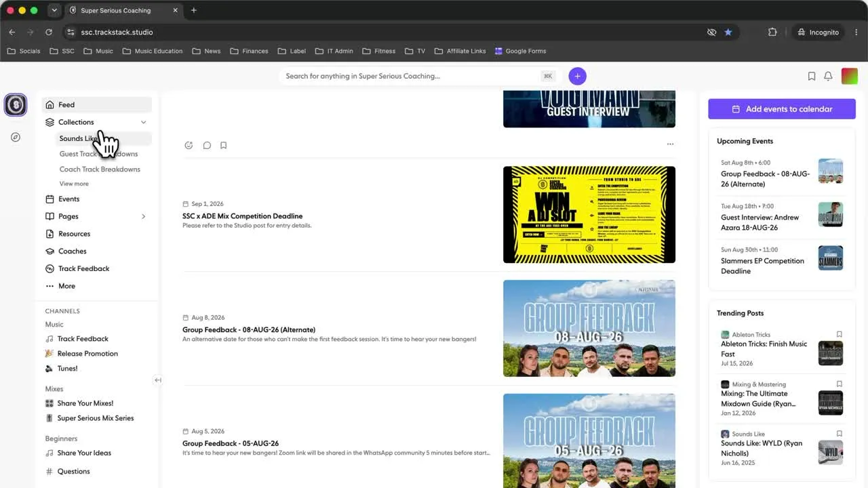The image size is (868, 488).
Task: Click the tracking protection eye icon
Action: pos(711,32)
